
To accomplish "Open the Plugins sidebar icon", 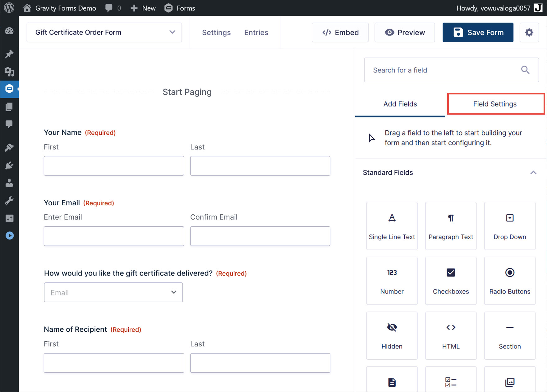I will (x=9, y=165).
